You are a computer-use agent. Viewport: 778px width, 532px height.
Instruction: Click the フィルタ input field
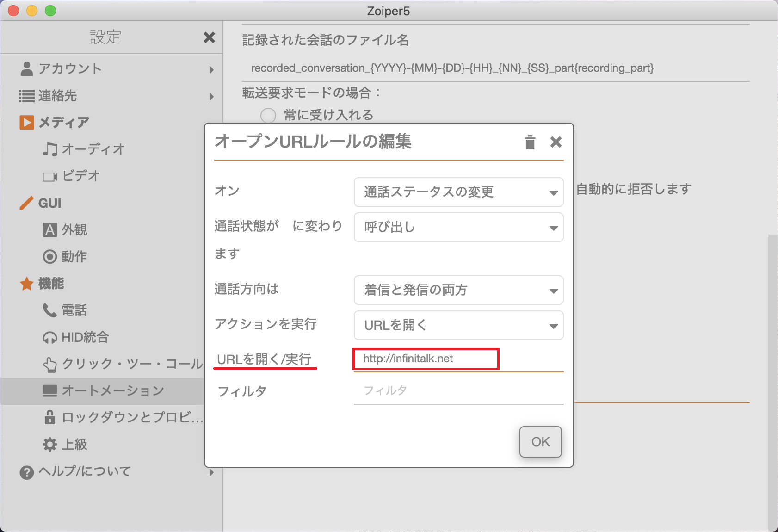click(x=458, y=390)
